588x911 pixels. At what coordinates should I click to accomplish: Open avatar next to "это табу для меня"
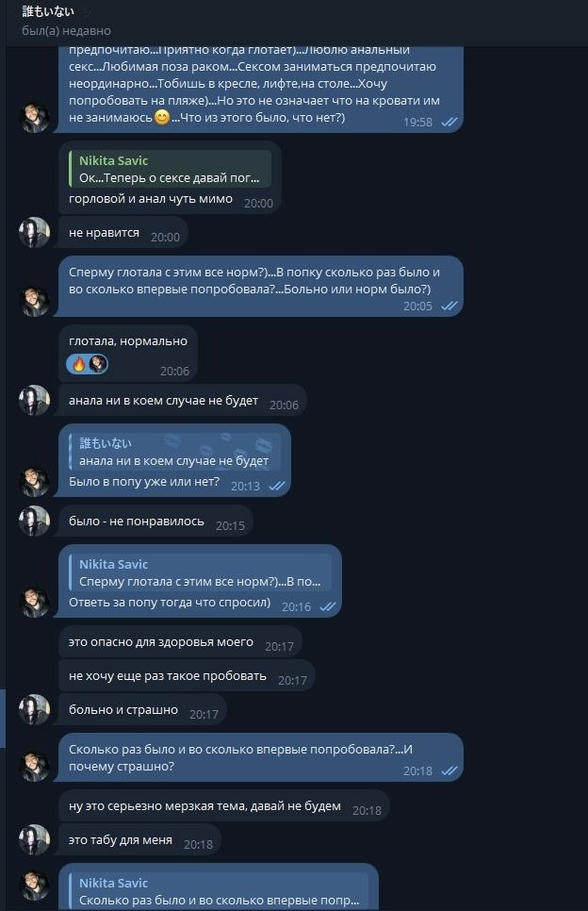pos(35,839)
